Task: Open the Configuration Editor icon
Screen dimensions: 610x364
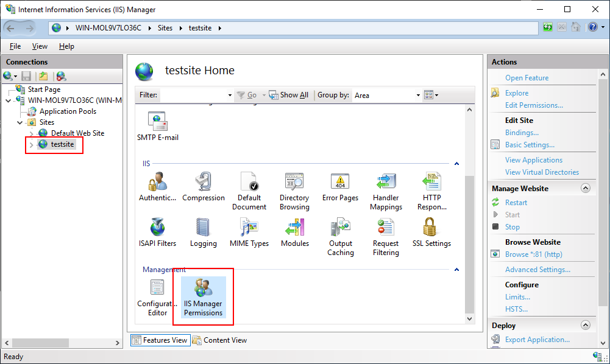Action: click(x=157, y=297)
